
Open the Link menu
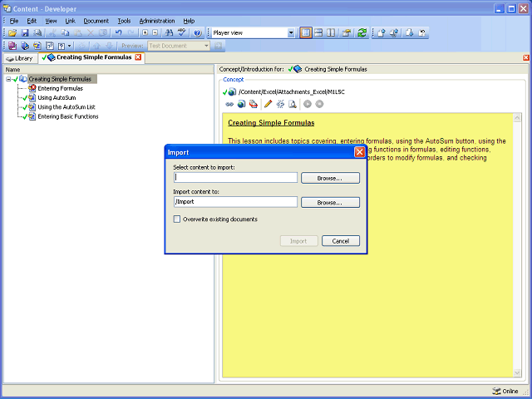(x=70, y=21)
